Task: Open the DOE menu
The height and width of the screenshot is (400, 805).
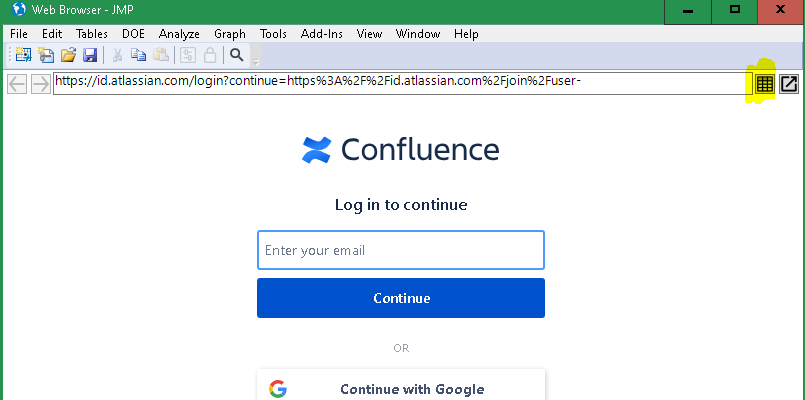Action: click(133, 34)
